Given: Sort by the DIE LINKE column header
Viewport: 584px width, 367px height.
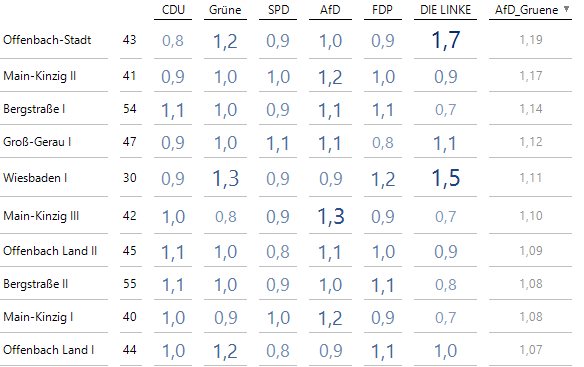Looking at the screenshot, I should pyautogui.click(x=445, y=10).
